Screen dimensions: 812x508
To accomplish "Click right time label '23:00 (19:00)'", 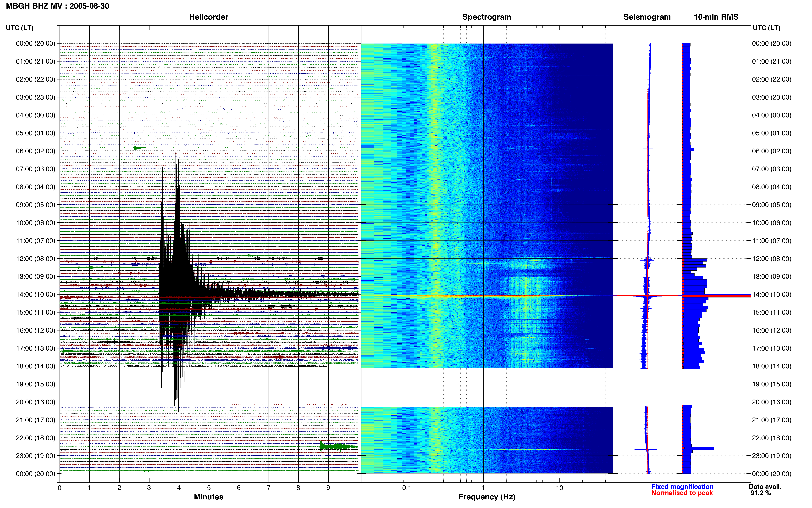I will point(772,456).
